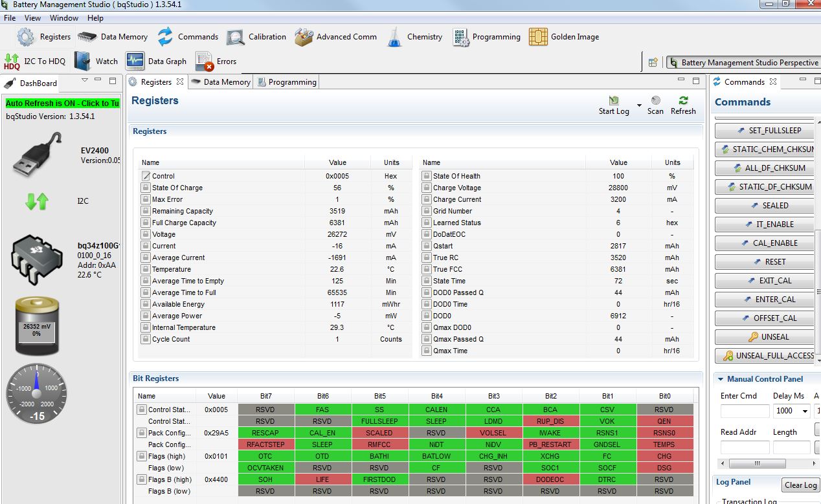Close the Registers tab
This screenshot has width=821, height=504.
[x=180, y=82]
